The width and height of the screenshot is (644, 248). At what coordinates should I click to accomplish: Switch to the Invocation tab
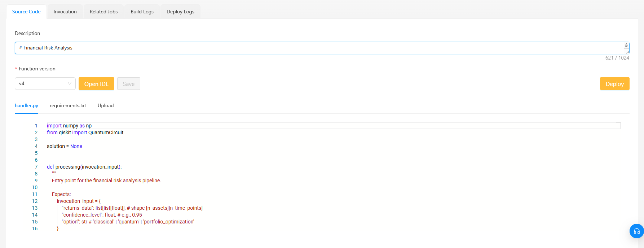65,11
